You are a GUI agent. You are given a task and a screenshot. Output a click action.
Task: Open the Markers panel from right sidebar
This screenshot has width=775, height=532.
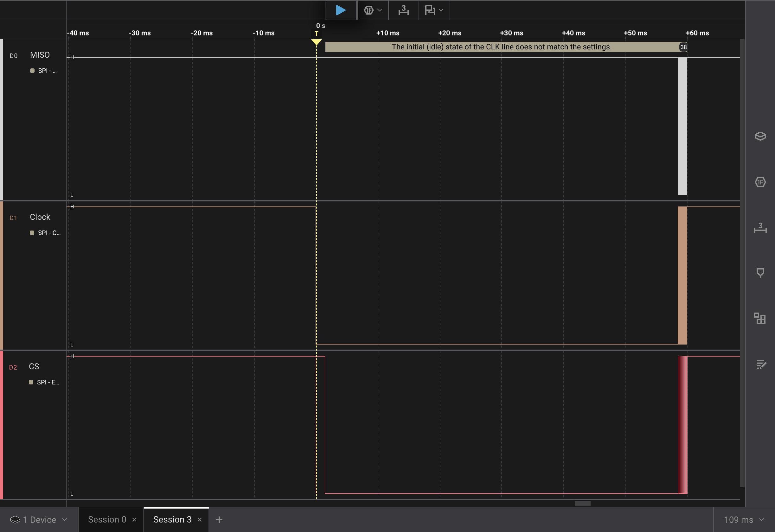[760, 273]
